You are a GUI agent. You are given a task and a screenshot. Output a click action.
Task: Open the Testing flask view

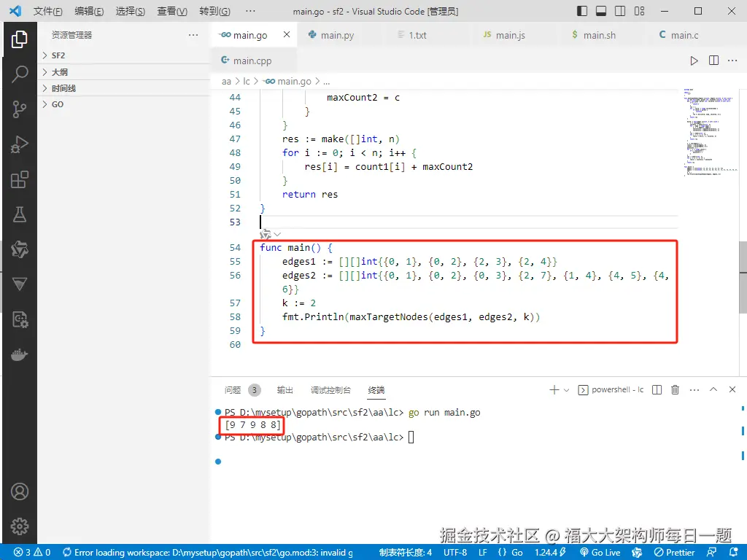tap(20, 215)
